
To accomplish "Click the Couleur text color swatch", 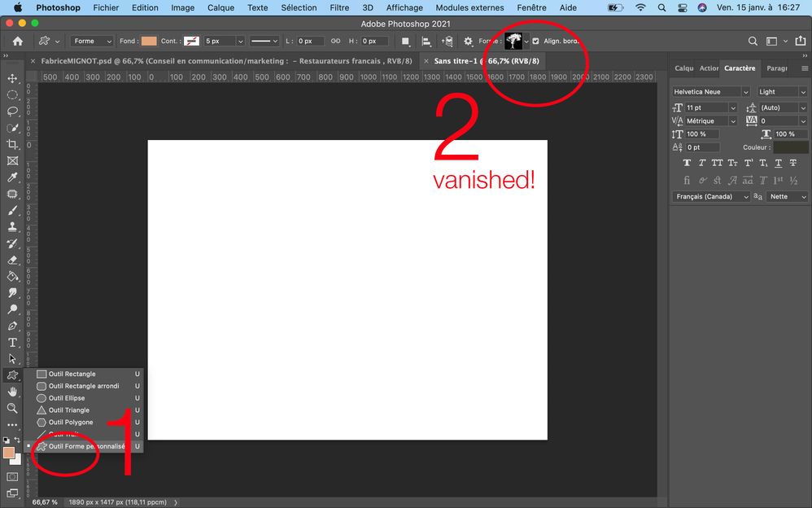I will pos(790,147).
